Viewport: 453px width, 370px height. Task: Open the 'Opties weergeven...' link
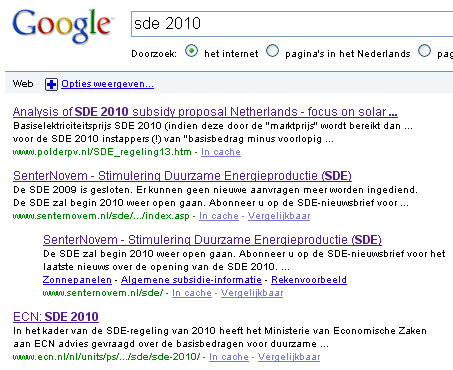point(107,84)
